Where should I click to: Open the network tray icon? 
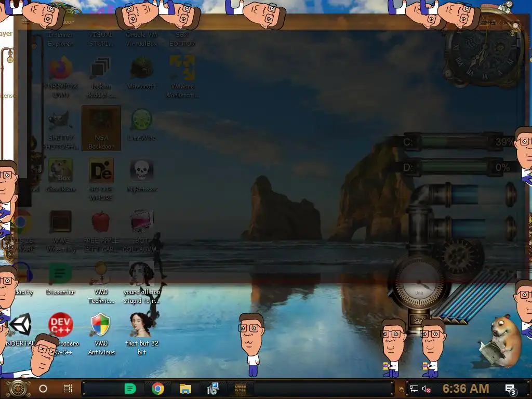(x=414, y=389)
